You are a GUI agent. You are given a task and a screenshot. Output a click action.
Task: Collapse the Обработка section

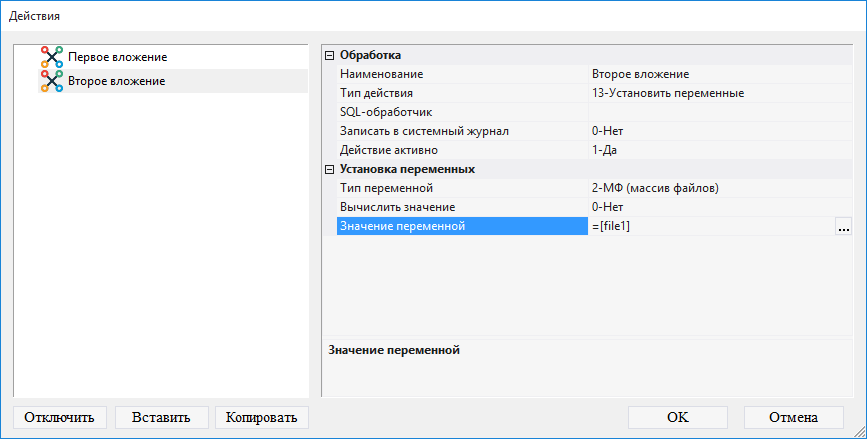330,55
